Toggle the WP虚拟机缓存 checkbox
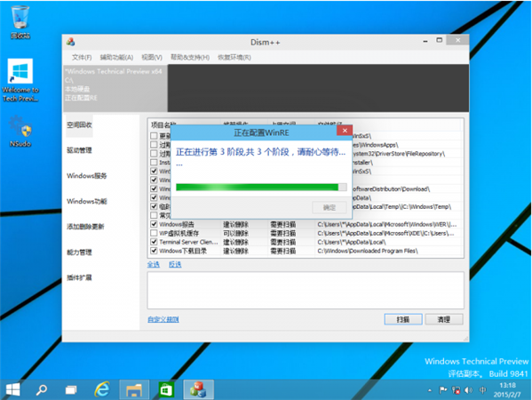The height and width of the screenshot is (400, 532). (154, 233)
